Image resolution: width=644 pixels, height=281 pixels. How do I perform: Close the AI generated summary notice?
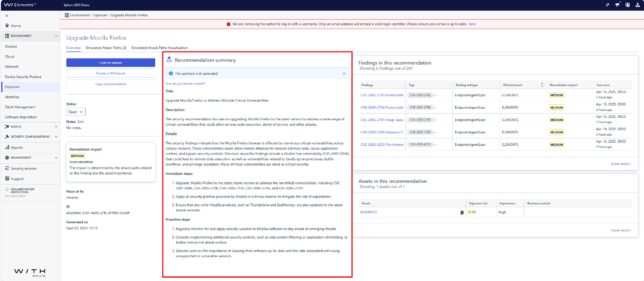pos(344,74)
